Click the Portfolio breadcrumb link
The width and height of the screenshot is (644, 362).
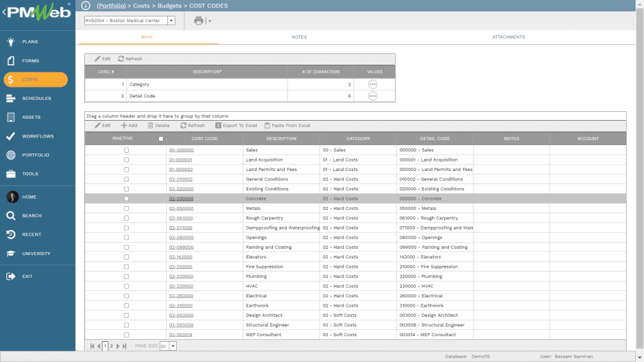111,6
